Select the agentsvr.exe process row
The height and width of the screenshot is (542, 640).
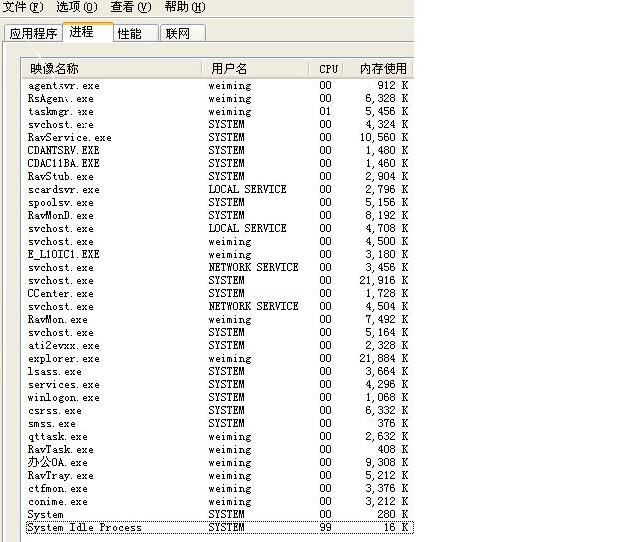[x=218, y=86]
